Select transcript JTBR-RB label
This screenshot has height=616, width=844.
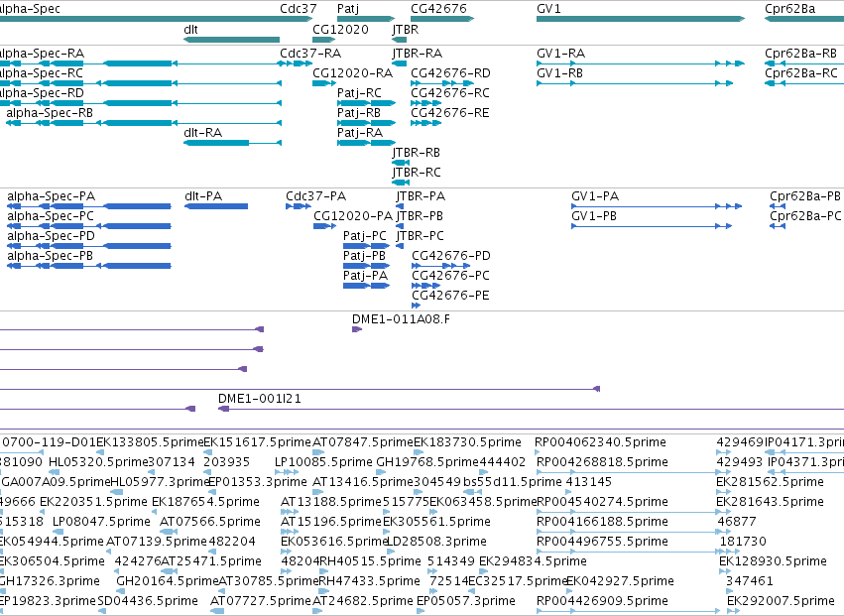[417, 153]
